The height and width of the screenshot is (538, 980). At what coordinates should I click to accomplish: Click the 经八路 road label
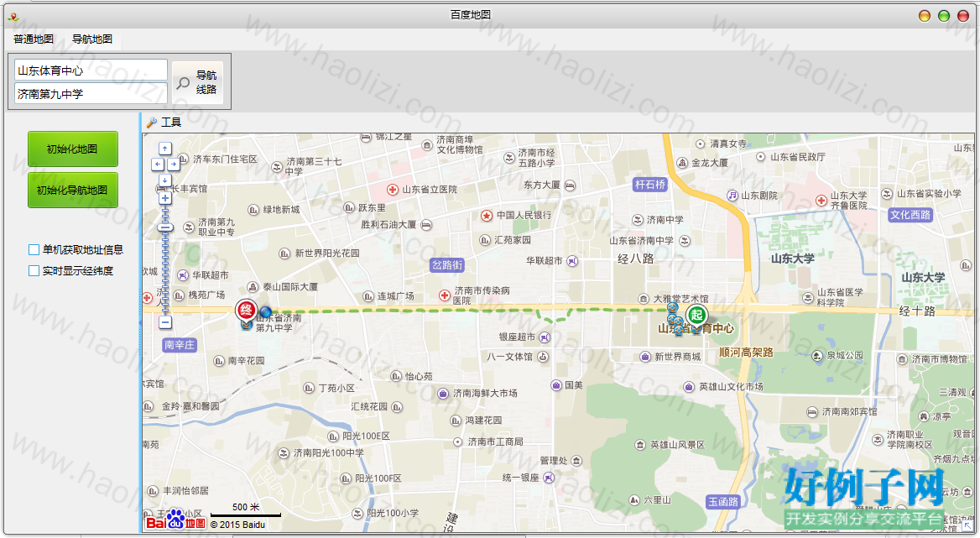pos(636,259)
